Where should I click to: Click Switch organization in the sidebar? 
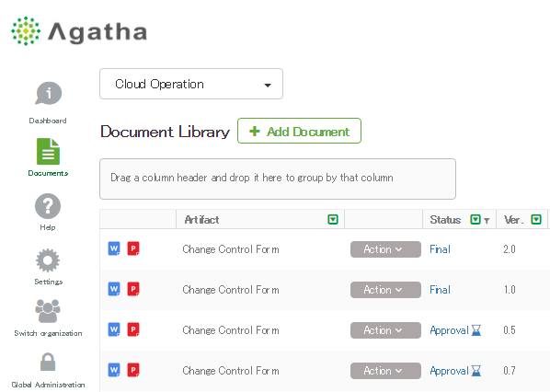[x=48, y=318]
